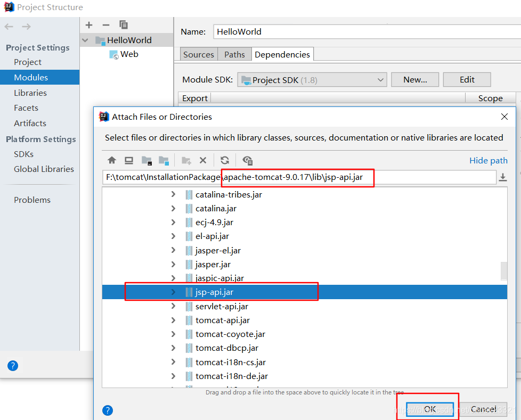Click the file path input field
521x420 pixels.
[x=299, y=177]
